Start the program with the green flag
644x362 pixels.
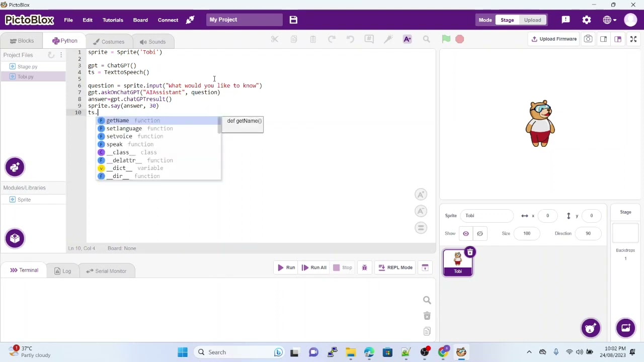click(446, 39)
